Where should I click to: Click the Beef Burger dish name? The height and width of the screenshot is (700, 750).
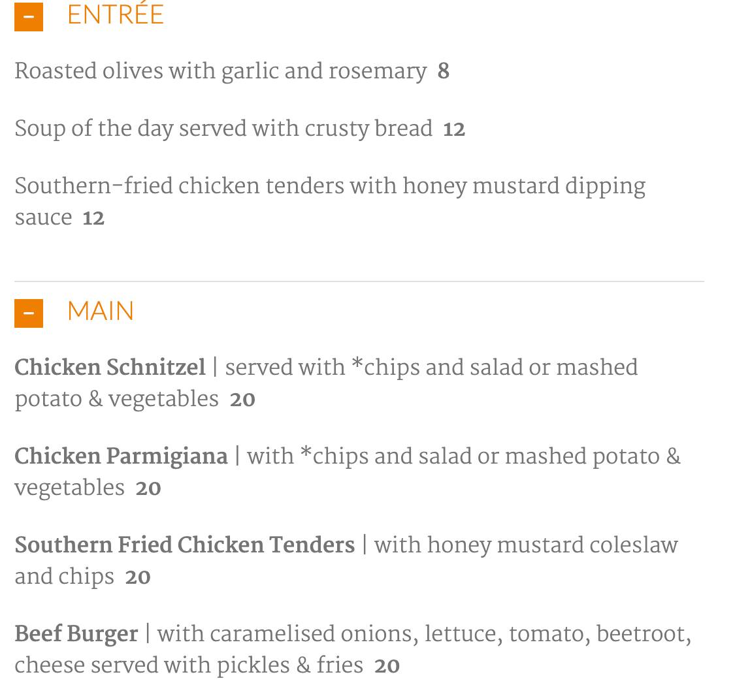point(76,634)
